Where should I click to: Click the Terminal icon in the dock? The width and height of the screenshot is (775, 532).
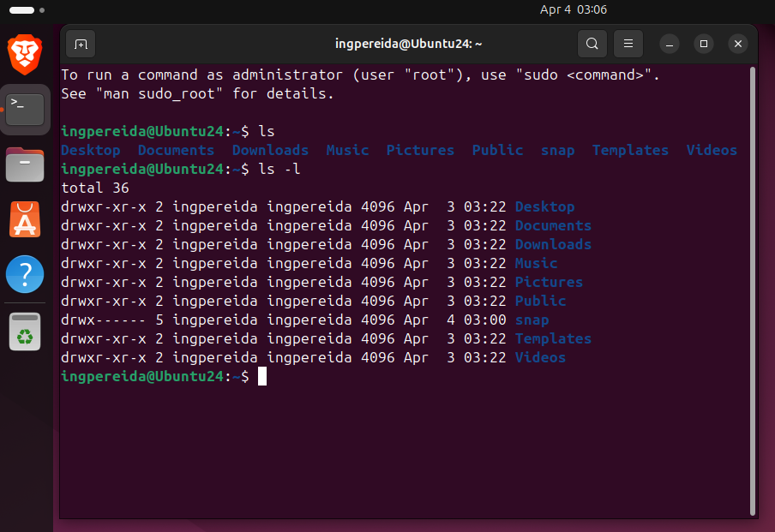(25, 108)
